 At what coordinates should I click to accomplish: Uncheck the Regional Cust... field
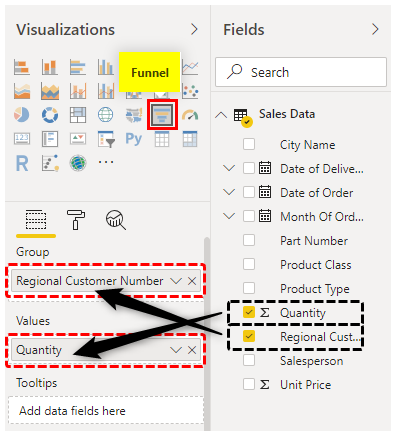249,336
